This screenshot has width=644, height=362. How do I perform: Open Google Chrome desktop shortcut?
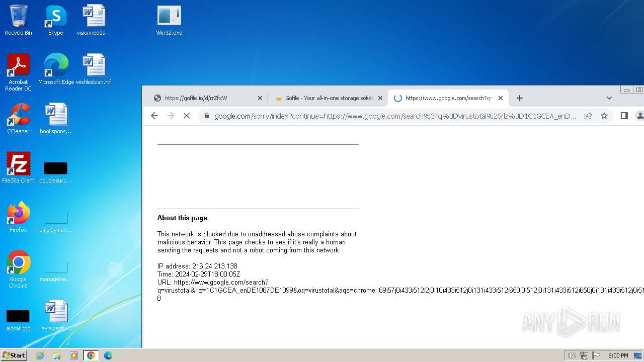(x=18, y=269)
